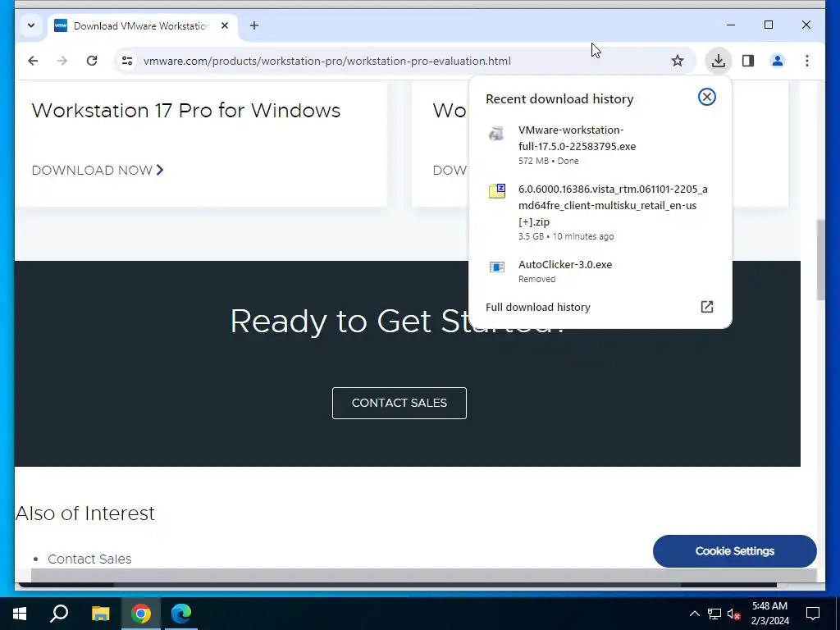Viewport: 840px width, 630px height.
Task: Click the Also of Interest heading
Action: click(85, 514)
